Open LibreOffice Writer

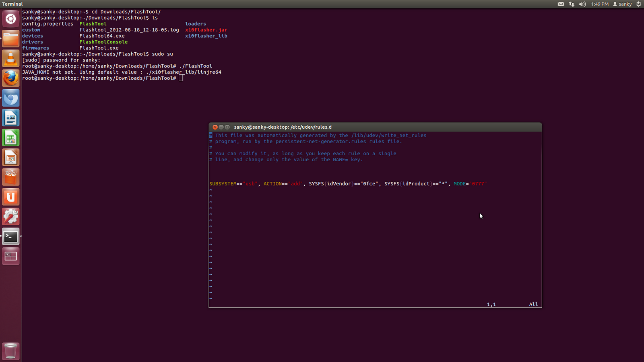coord(11,118)
